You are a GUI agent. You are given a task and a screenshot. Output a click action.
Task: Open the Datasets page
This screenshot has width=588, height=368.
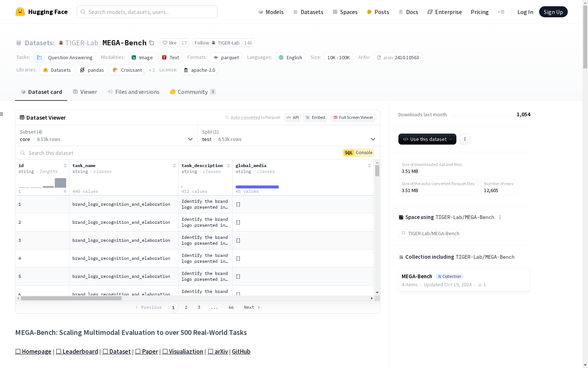pos(308,12)
